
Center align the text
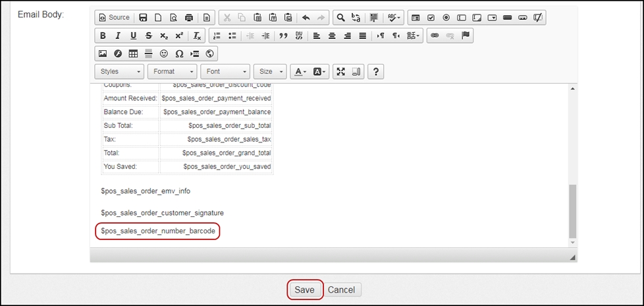(x=332, y=36)
